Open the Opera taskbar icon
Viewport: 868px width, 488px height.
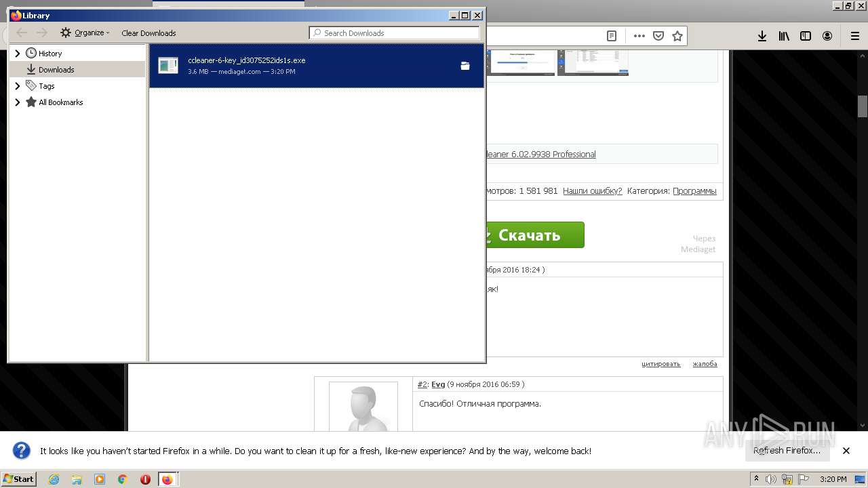coord(145,479)
